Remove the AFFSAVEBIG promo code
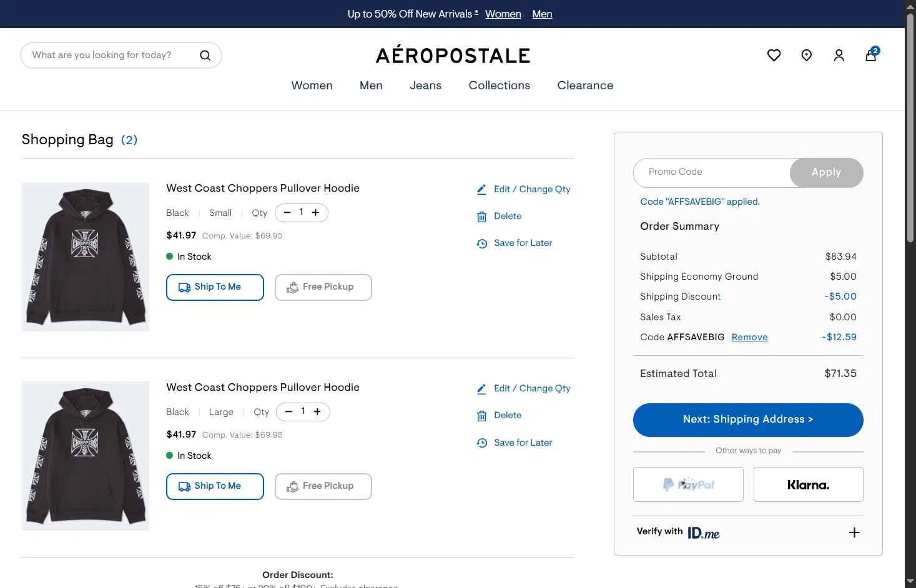Image resolution: width=916 pixels, height=588 pixels. coord(749,337)
